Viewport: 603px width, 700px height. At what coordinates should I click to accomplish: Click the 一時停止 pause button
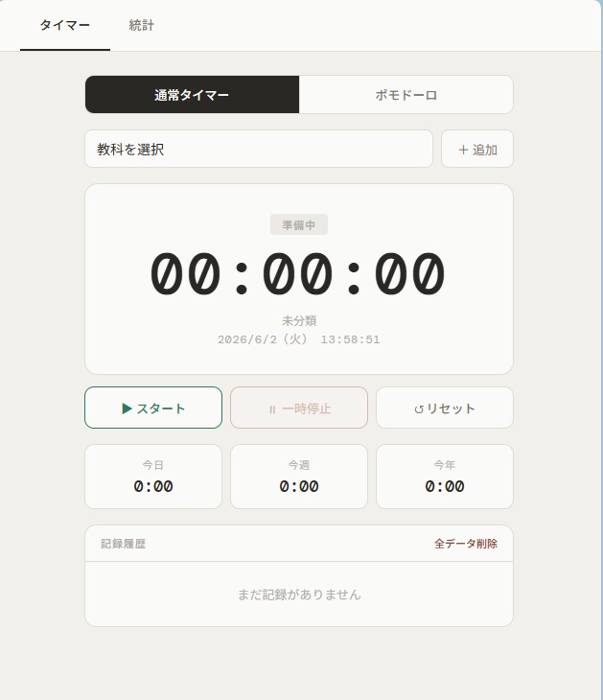click(x=299, y=408)
